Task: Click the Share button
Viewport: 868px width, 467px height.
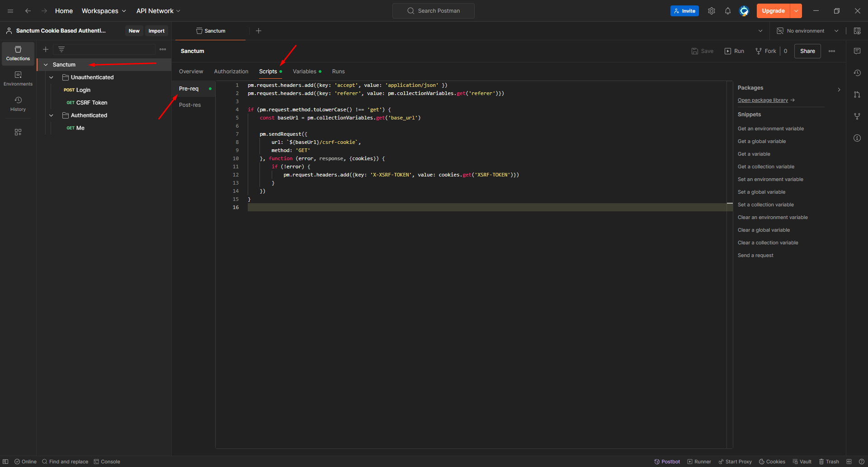Action: tap(807, 51)
